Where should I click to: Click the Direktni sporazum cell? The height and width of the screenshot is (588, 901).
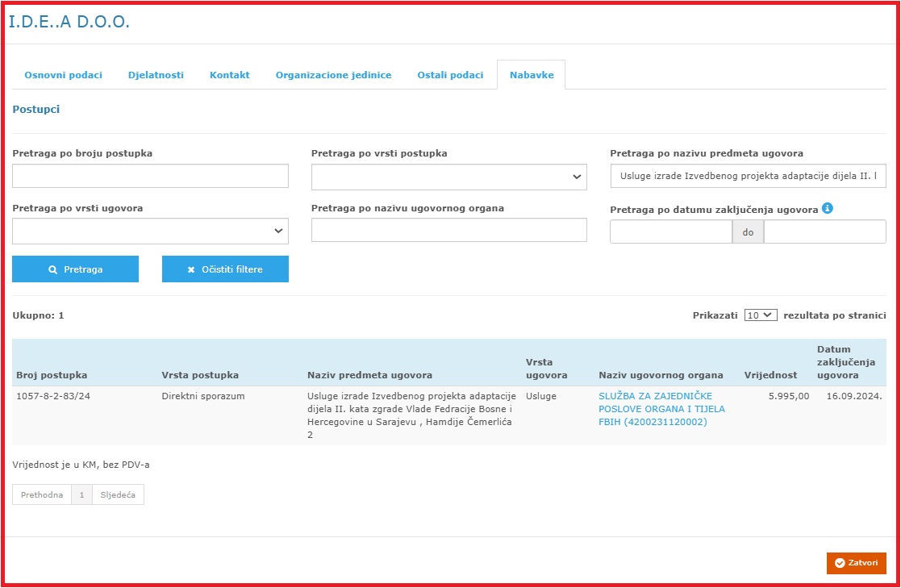202,396
